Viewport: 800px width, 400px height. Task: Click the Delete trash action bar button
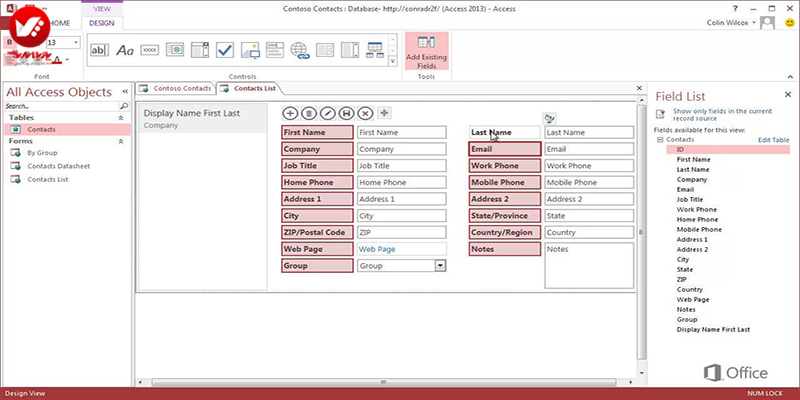click(309, 113)
